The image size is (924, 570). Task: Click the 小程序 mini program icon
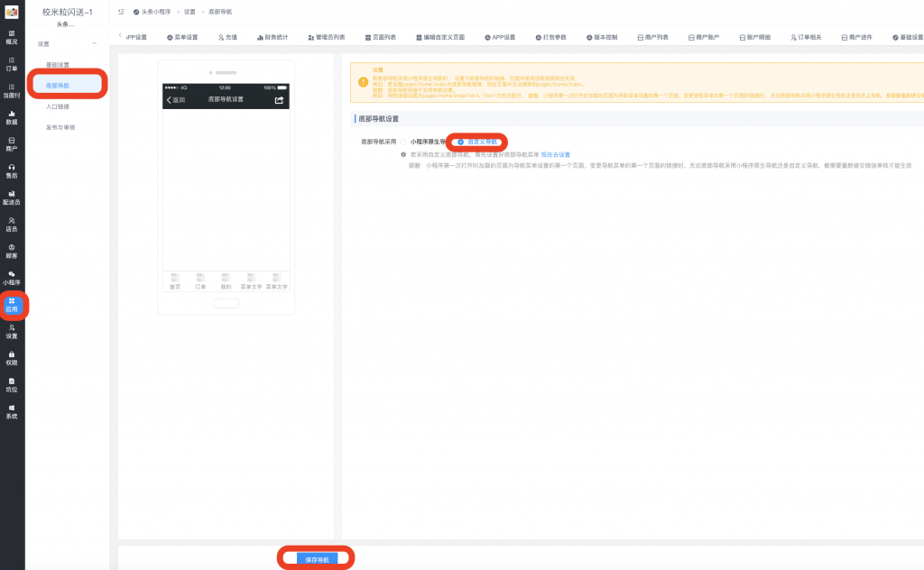[12, 278]
